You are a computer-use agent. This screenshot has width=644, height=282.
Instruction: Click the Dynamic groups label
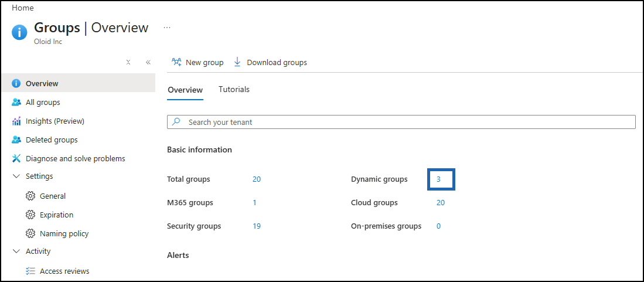pos(380,179)
